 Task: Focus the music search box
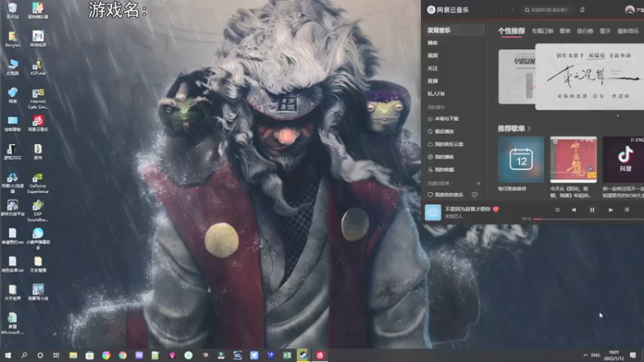(547, 10)
